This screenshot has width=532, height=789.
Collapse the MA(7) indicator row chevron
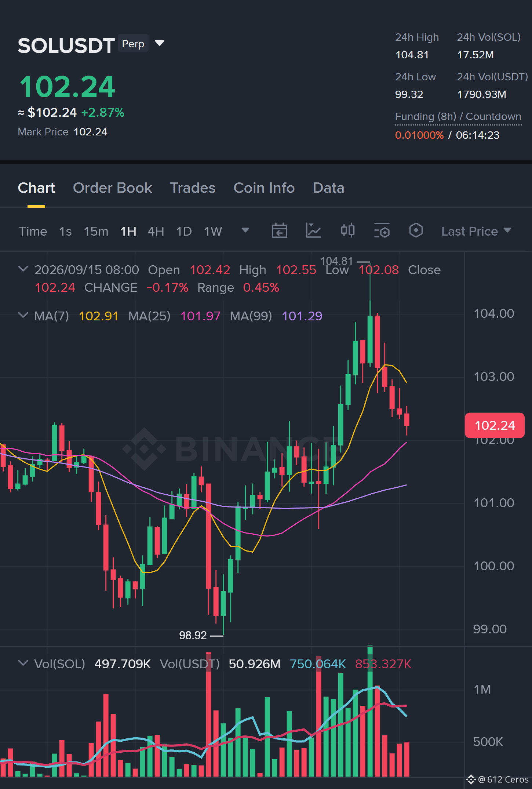click(23, 315)
